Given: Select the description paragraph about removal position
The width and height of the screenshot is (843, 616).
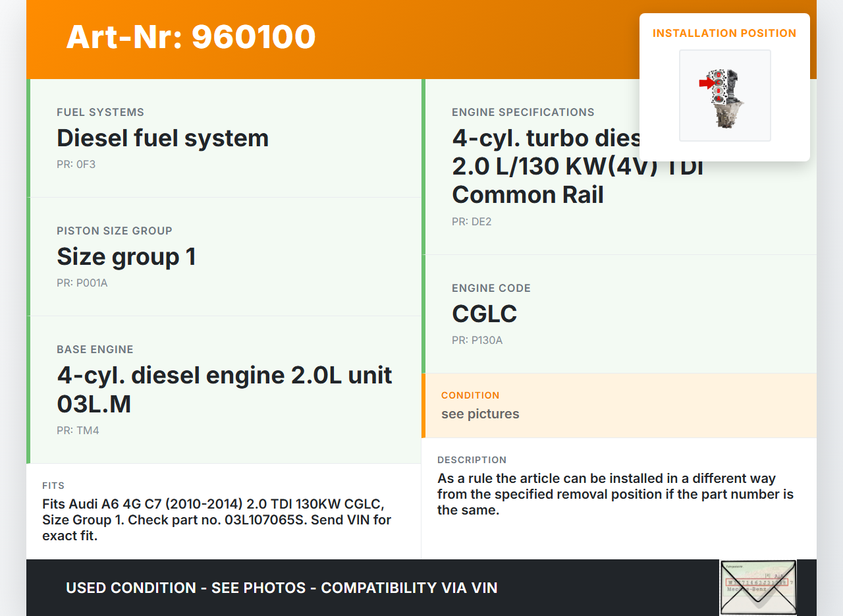Looking at the screenshot, I should [615, 494].
